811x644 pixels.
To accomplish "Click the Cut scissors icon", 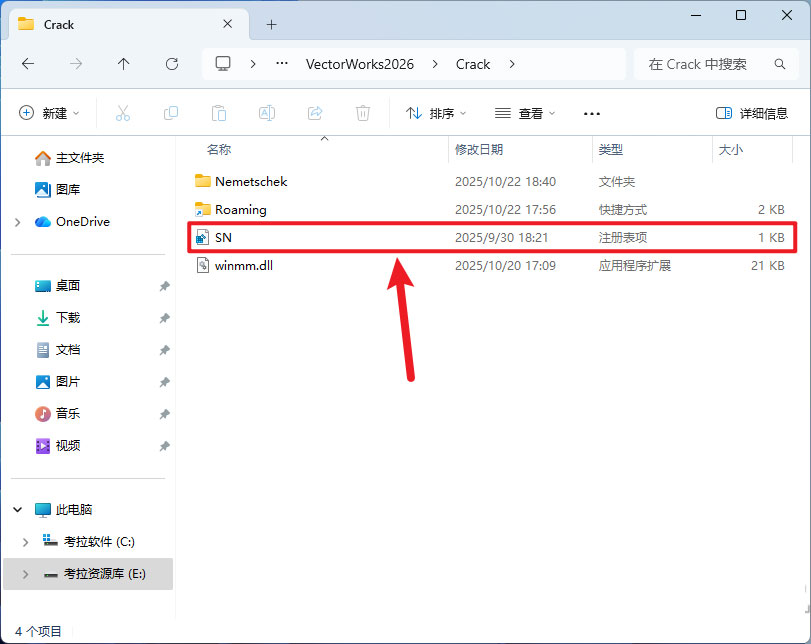I will pos(123,113).
